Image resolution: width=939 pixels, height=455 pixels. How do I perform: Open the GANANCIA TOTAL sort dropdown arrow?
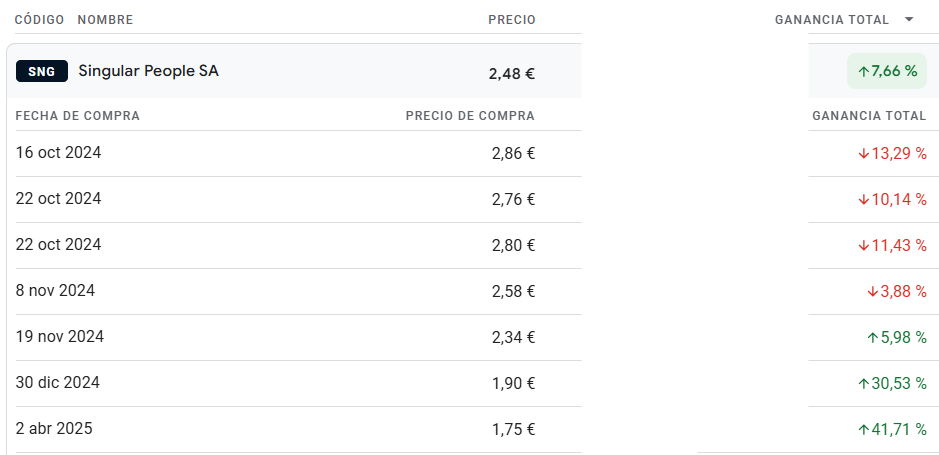click(x=908, y=19)
